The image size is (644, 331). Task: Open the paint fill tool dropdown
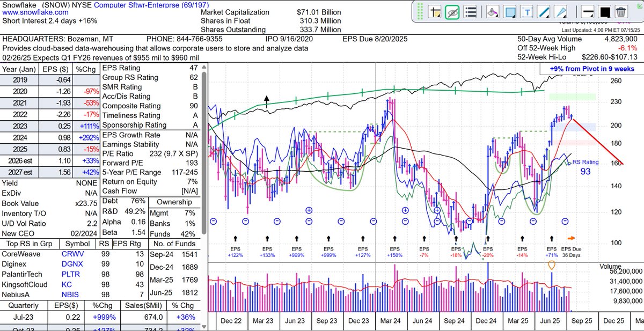pos(493,12)
